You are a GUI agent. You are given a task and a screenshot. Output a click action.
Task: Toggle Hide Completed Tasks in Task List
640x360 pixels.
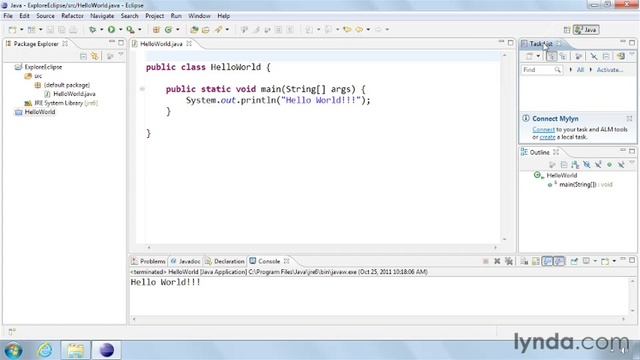593,56
